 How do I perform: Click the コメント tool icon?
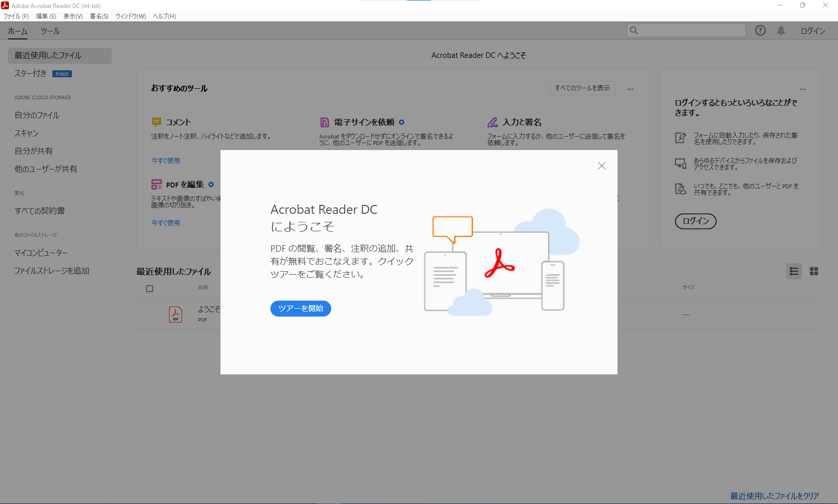[x=157, y=122]
